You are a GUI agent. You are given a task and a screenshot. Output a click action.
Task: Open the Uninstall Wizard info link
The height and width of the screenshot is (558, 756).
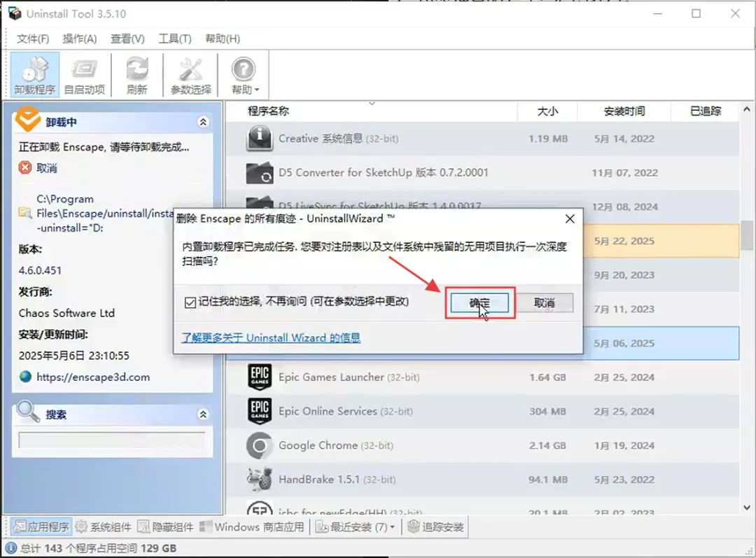coord(271,337)
